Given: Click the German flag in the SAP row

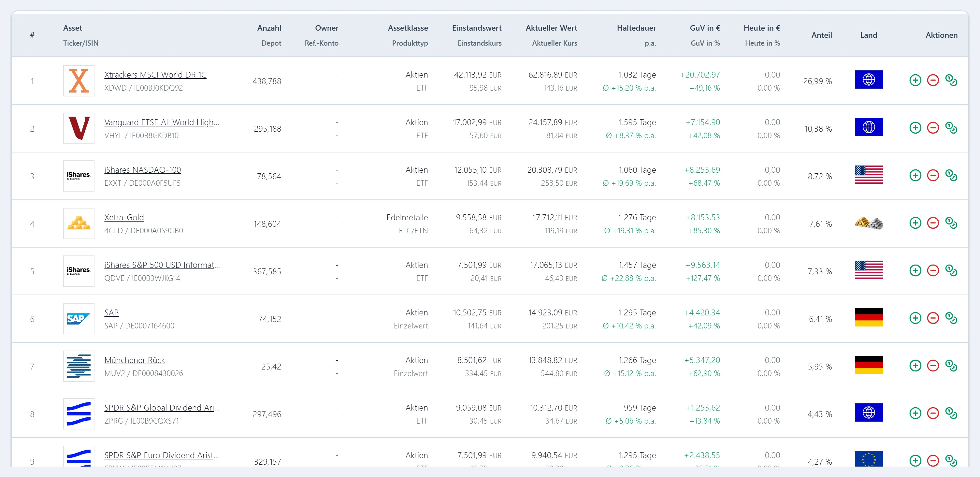Looking at the screenshot, I should coord(869,317).
